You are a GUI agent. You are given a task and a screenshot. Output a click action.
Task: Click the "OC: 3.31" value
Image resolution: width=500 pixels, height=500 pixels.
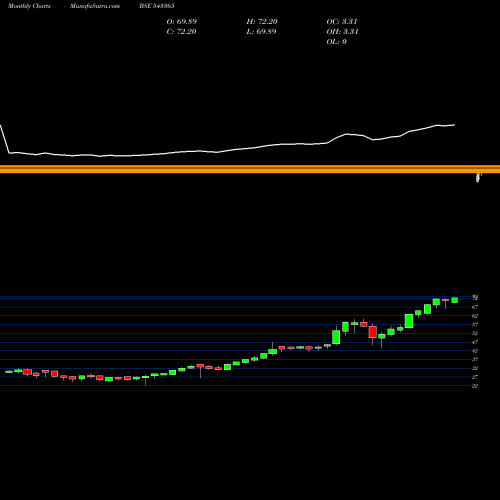tap(342, 22)
